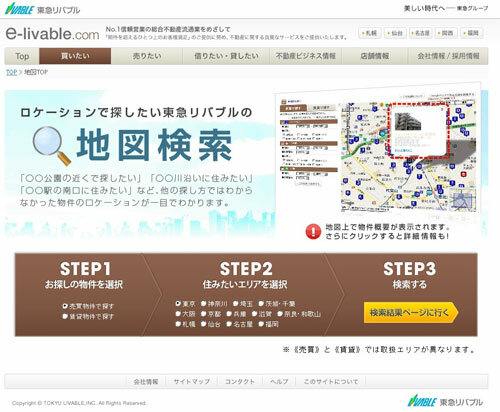Open the 借りたい・貸したい navigation tab
Viewport: 500px width, 412px height.
pos(226,56)
